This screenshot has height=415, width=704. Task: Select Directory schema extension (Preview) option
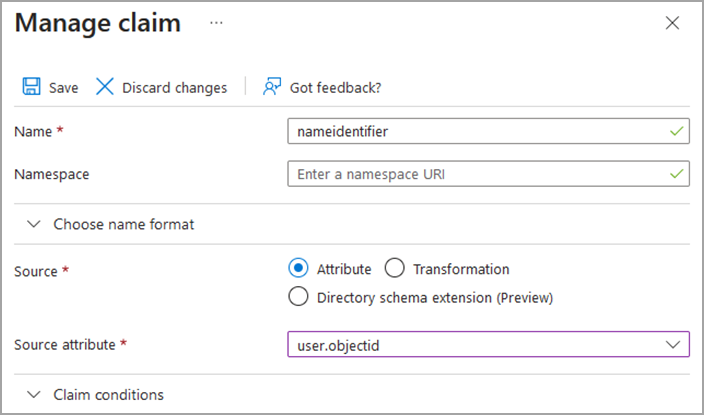coord(298,296)
